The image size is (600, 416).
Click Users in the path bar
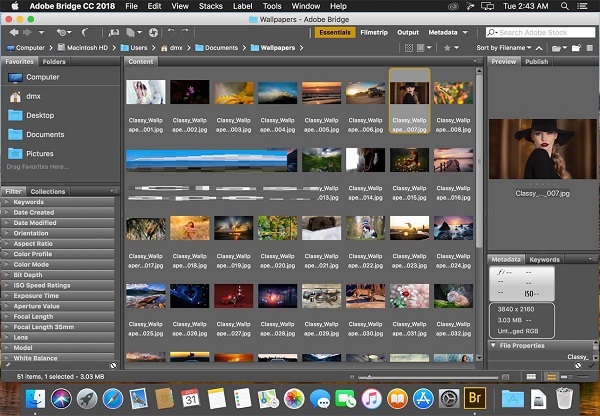134,48
